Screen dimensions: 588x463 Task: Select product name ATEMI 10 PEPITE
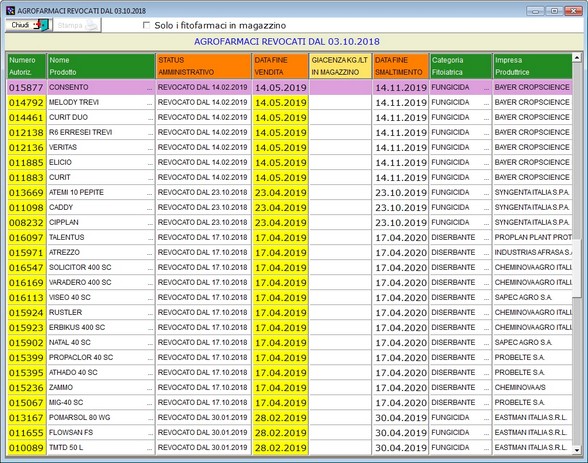(76, 192)
